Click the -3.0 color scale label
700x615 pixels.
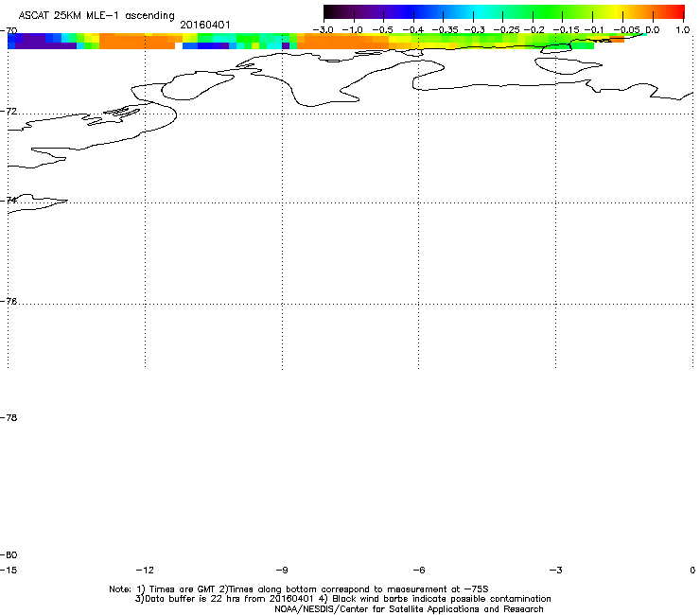pos(323,30)
